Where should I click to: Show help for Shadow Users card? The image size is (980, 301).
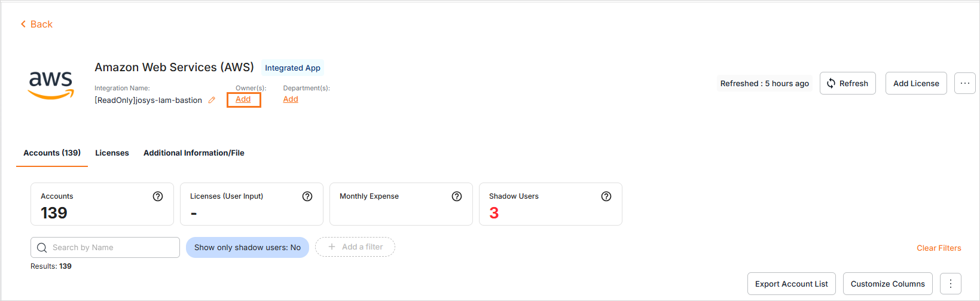pos(606,196)
